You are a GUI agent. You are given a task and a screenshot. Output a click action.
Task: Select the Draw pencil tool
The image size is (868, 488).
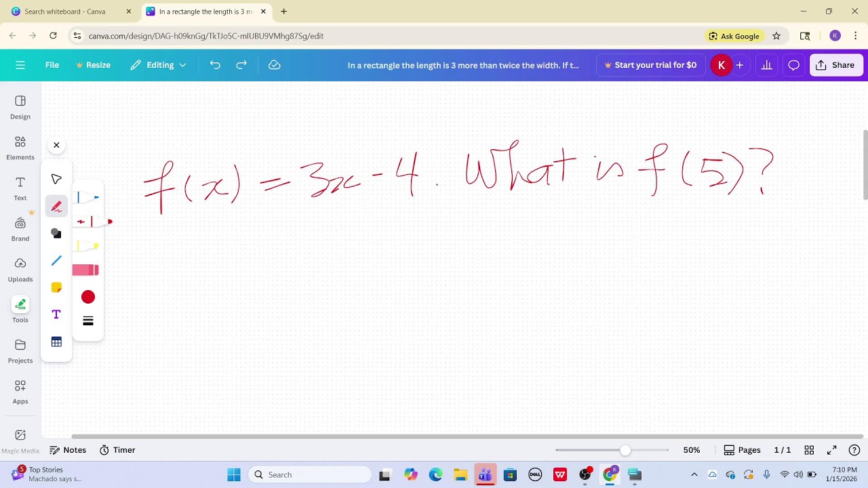coord(56,206)
